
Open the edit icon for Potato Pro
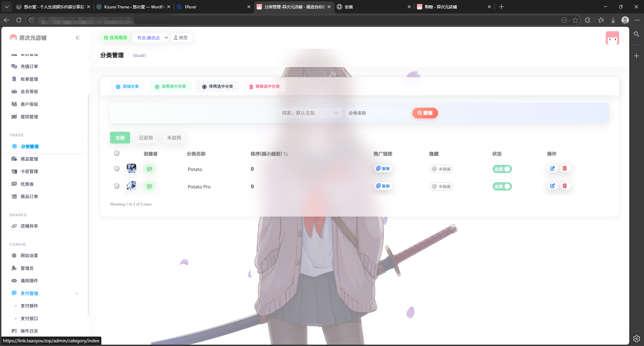tap(552, 186)
